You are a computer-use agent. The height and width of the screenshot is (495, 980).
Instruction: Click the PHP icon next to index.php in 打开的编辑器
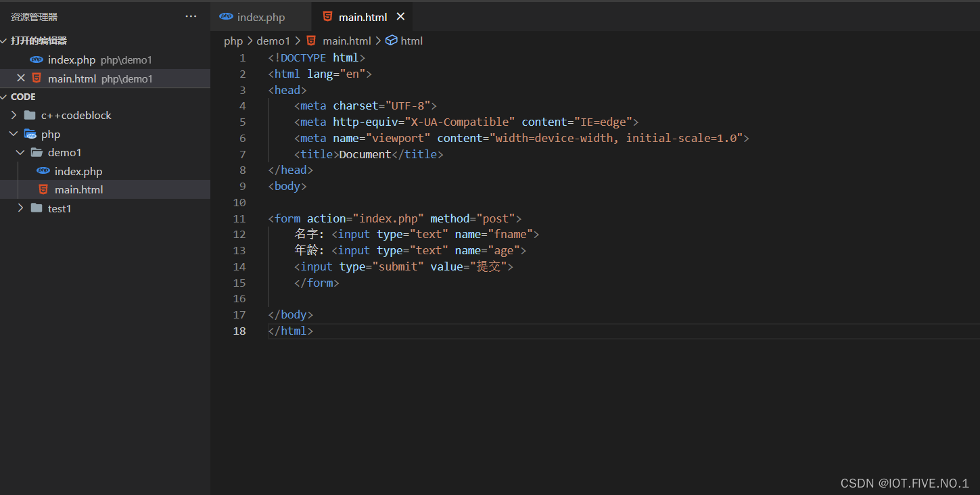pyautogui.click(x=37, y=60)
